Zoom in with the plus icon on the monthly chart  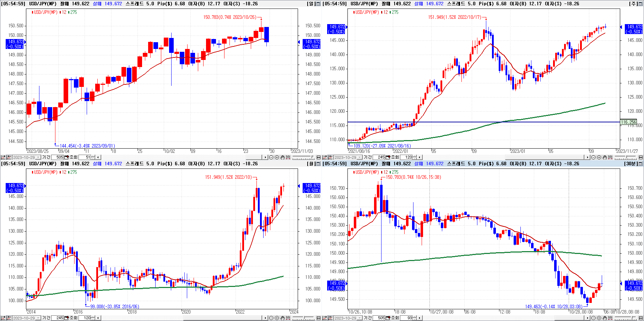tap(277, 318)
